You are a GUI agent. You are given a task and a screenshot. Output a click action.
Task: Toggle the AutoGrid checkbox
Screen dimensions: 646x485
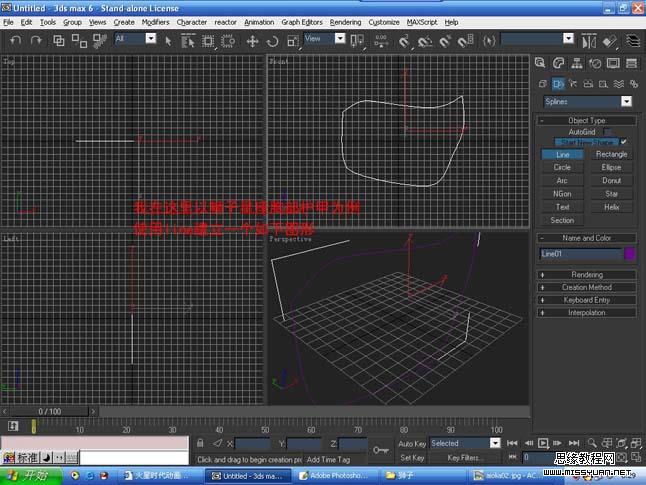coord(607,132)
